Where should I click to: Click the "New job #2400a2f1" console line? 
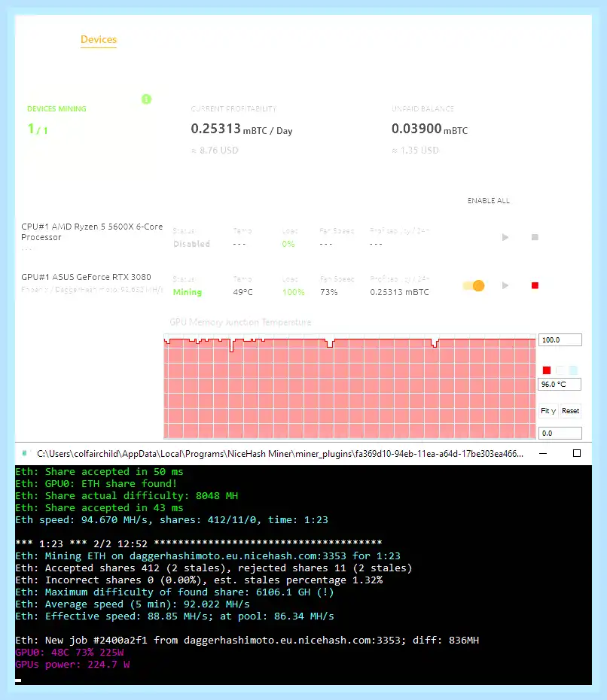coord(247,641)
